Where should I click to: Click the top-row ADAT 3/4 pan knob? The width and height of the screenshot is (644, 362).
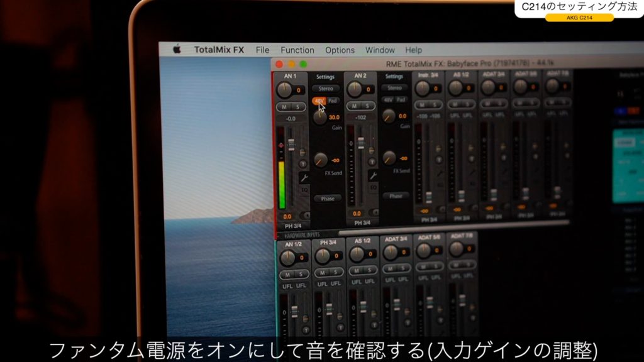pos(488,87)
